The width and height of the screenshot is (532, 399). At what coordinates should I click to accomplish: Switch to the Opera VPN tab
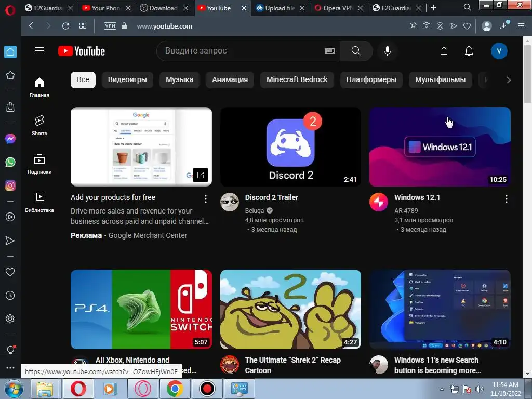339,8
